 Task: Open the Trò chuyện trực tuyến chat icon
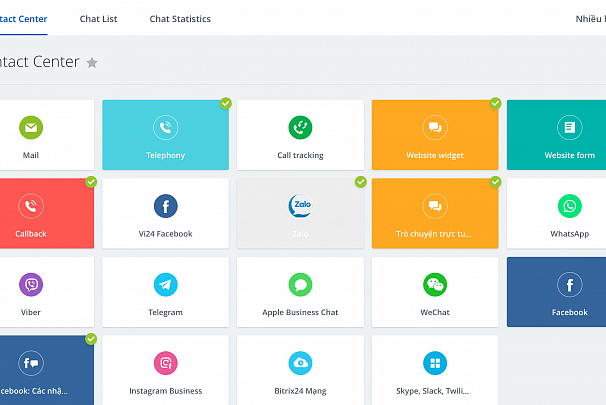pyautogui.click(x=435, y=206)
